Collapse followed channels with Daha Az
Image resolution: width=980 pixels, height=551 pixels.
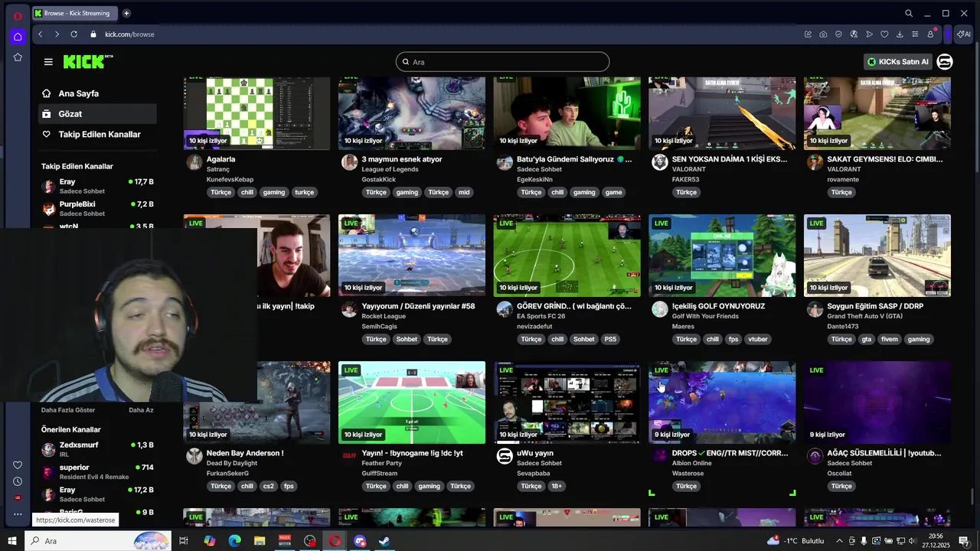141,410
